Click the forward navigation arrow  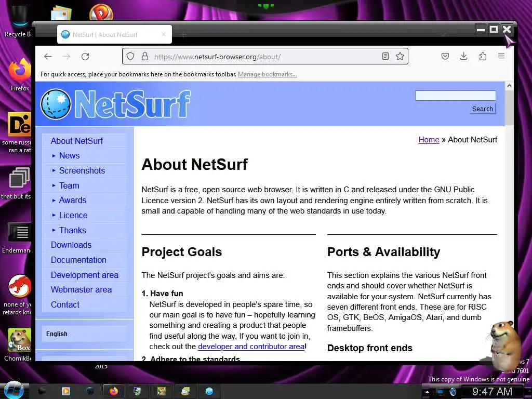click(x=66, y=56)
